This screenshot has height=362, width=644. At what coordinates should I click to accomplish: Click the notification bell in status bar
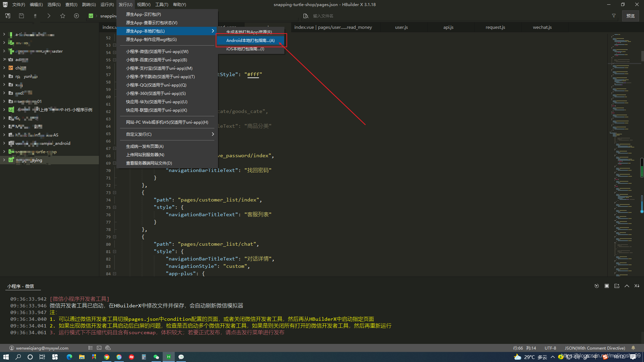click(633, 348)
